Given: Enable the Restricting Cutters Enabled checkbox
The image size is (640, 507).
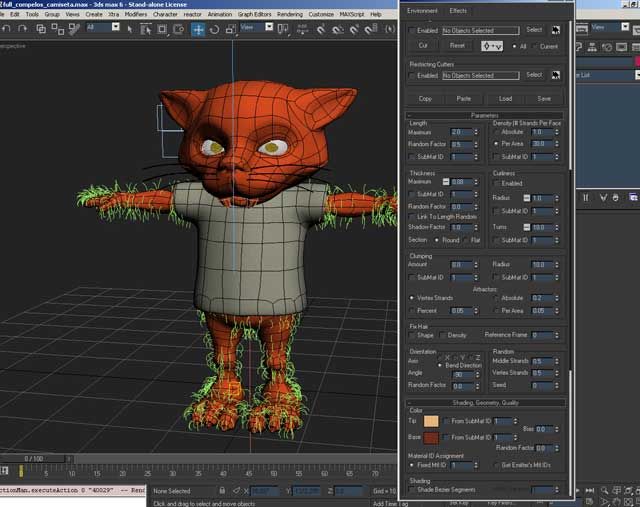Looking at the screenshot, I should tap(412, 76).
